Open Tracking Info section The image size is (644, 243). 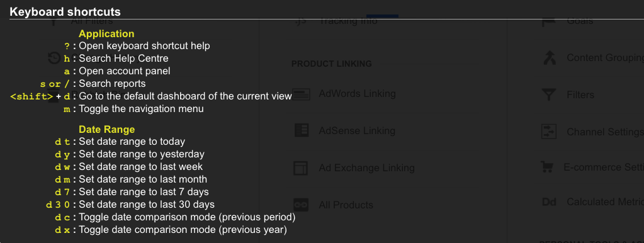(x=348, y=21)
